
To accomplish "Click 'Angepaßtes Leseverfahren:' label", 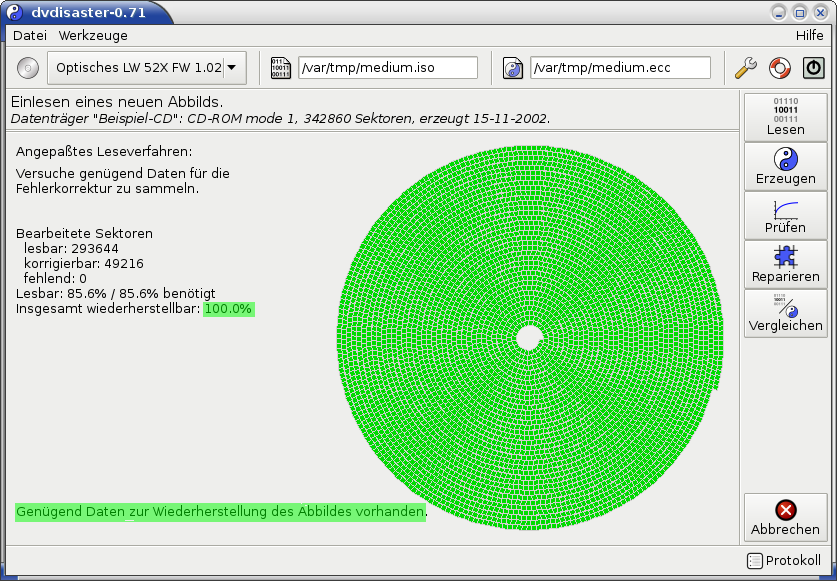I will [x=104, y=152].
